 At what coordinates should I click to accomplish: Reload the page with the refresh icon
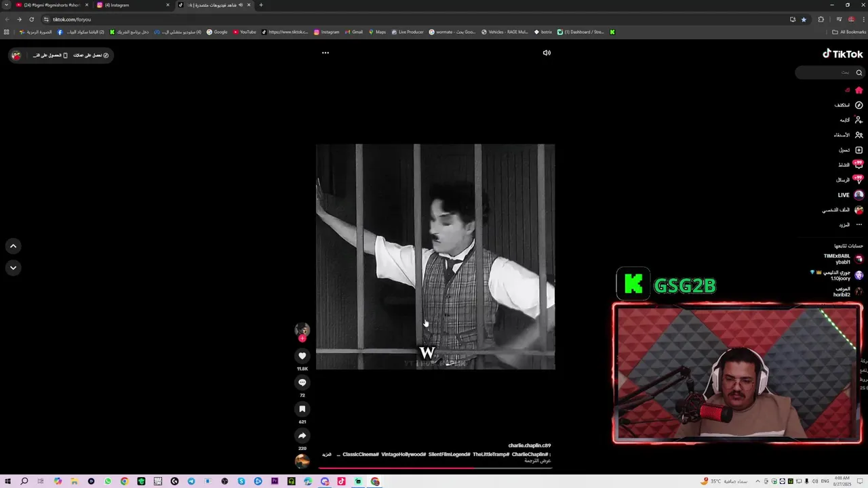click(x=31, y=19)
